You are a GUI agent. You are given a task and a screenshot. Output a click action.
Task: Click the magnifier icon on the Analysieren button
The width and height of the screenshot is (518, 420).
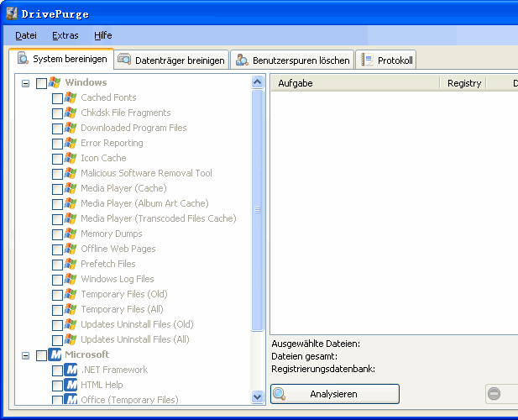click(x=280, y=393)
